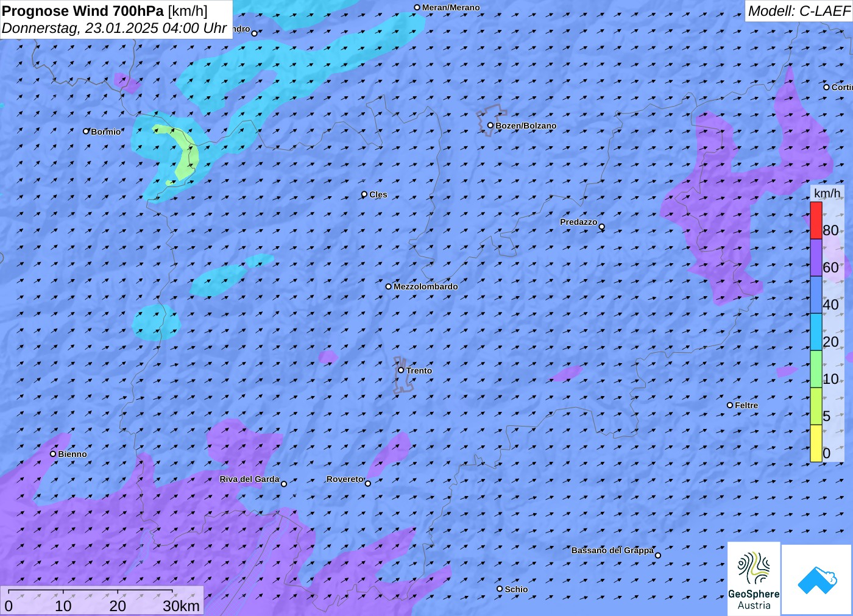Click the 'km/h' legend heading
The image size is (853, 616).
[x=827, y=193]
